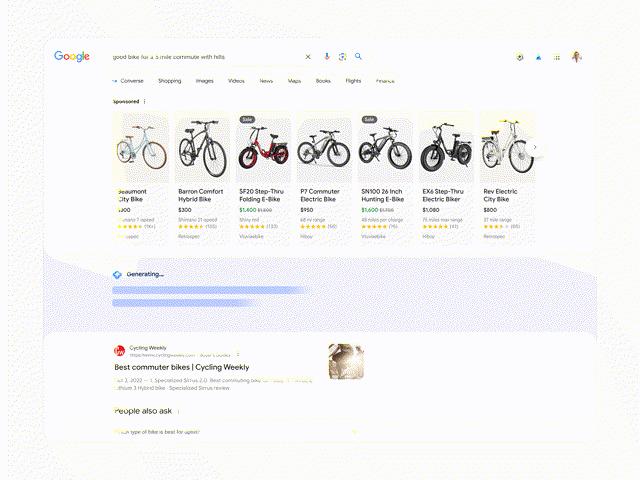Click the star rating under the P7 Commuter
Viewport: 640px width, 480px height.
[313, 227]
